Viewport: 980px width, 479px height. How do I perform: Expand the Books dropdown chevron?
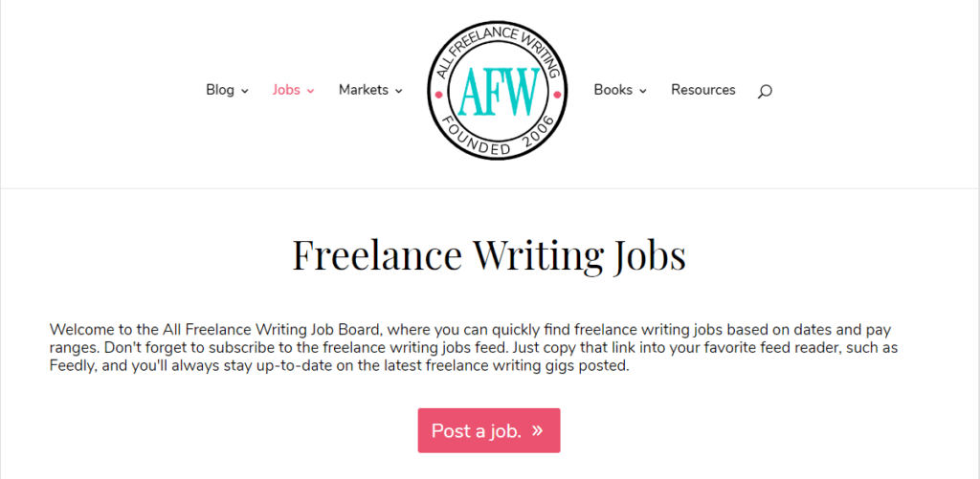coord(643,91)
